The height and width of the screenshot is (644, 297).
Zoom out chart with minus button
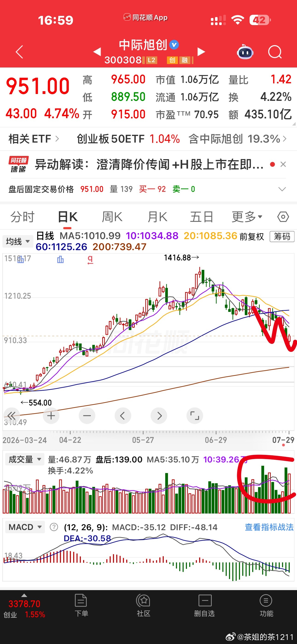pyautogui.click(x=87, y=416)
